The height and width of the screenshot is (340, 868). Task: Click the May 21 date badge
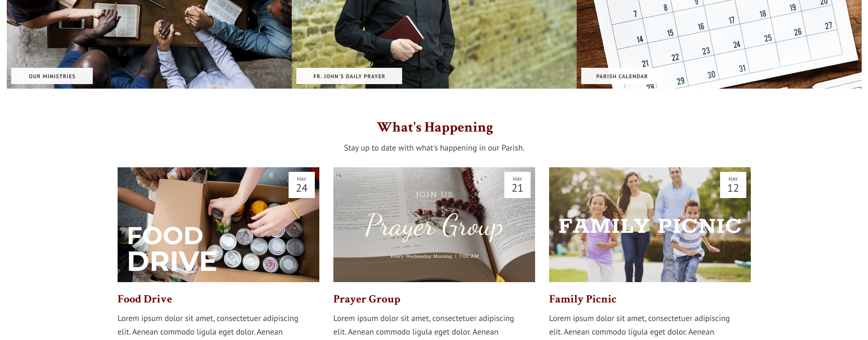tap(517, 184)
